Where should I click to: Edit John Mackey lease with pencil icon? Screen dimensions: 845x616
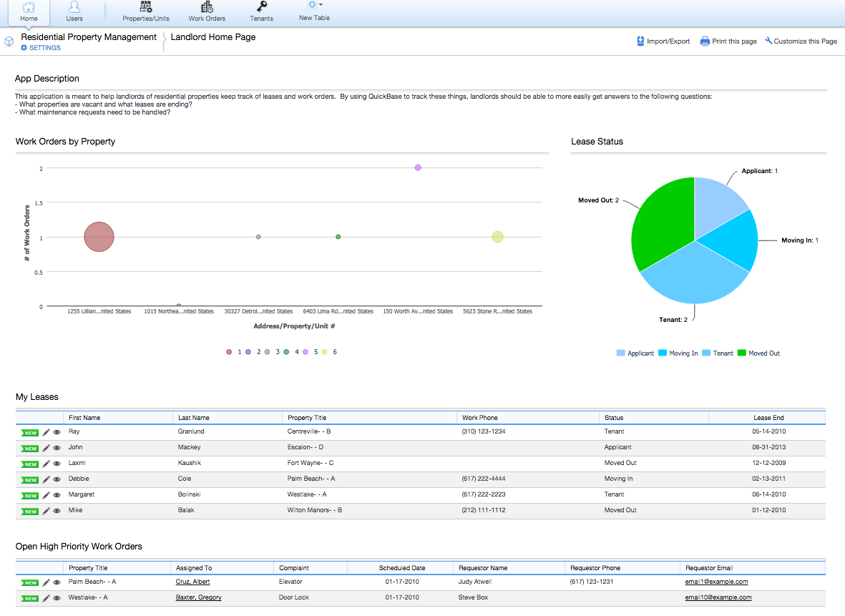(x=47, y=448)
